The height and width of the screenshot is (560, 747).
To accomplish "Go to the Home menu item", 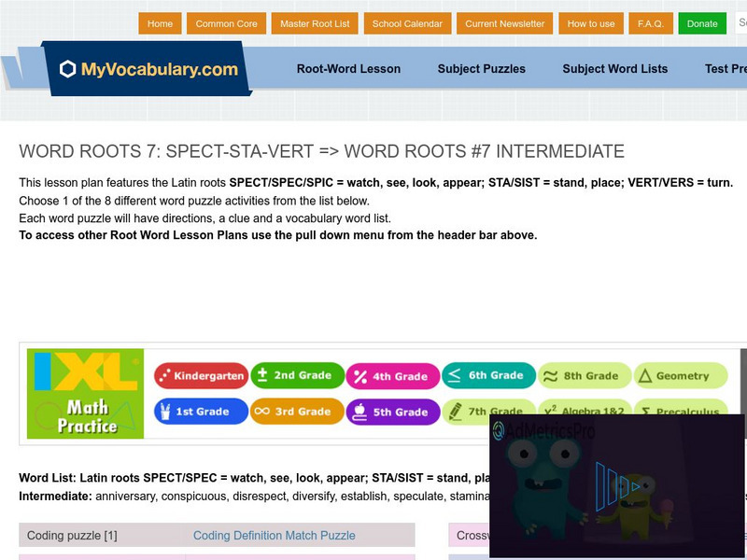I will click(x=160, y=23).
